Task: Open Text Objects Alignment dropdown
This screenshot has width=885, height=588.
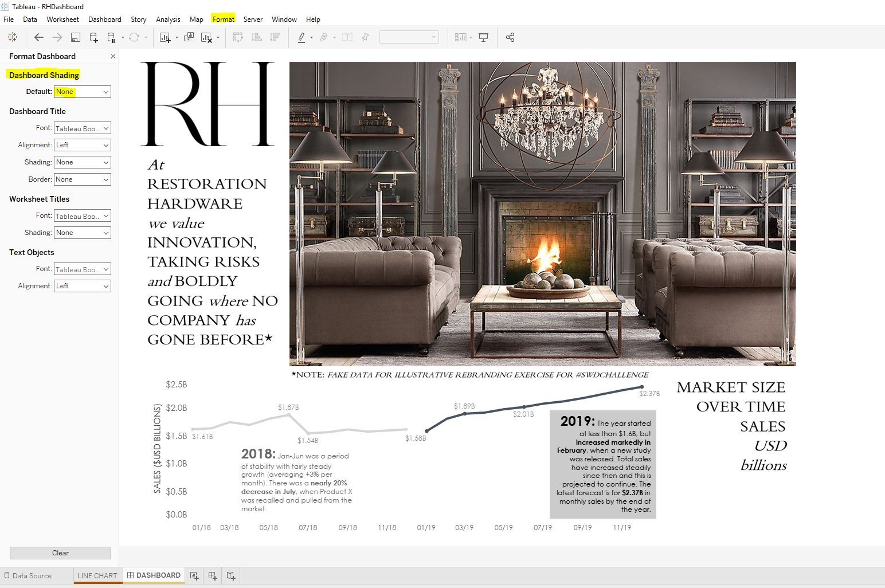Action: point(83,286)
